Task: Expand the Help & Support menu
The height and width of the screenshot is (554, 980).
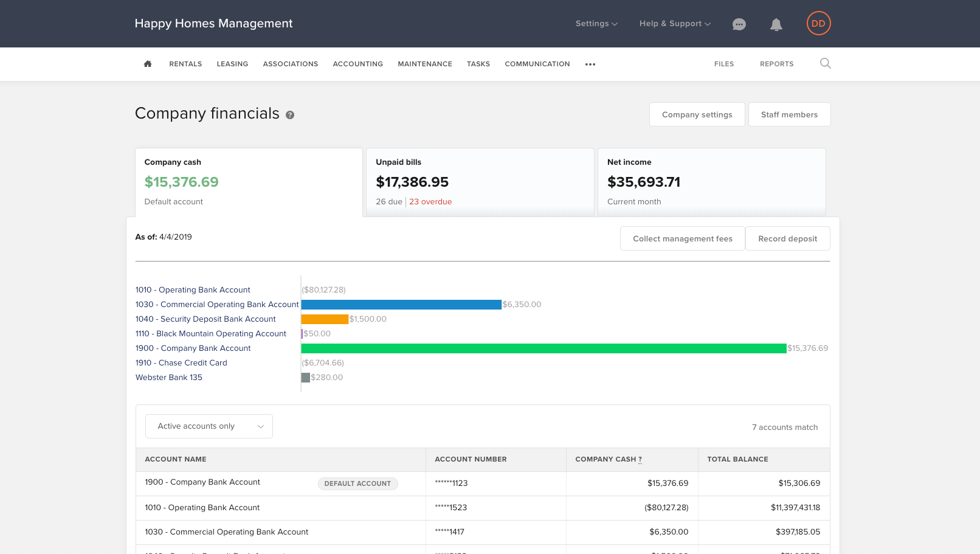Action: pos(674,24)
